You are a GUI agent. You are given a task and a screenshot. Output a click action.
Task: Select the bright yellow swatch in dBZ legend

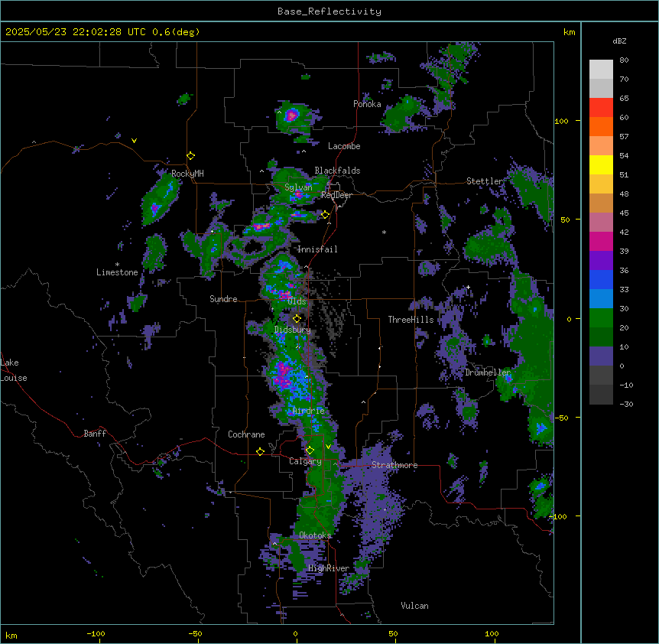pyautogui.click(x=601, y=164)
